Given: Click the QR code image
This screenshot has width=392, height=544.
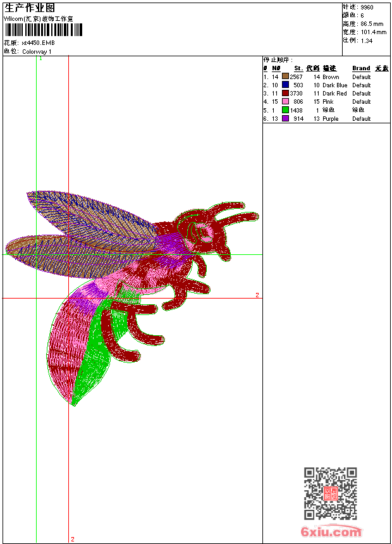Looking at the screenshot, I should pyautogui.click(x=331, y=493).
